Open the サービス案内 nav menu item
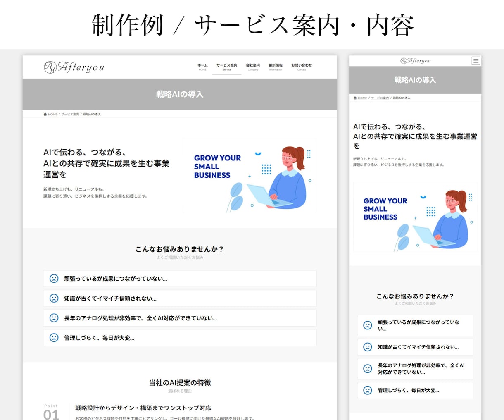504x420 pixels. coord(227,67)
